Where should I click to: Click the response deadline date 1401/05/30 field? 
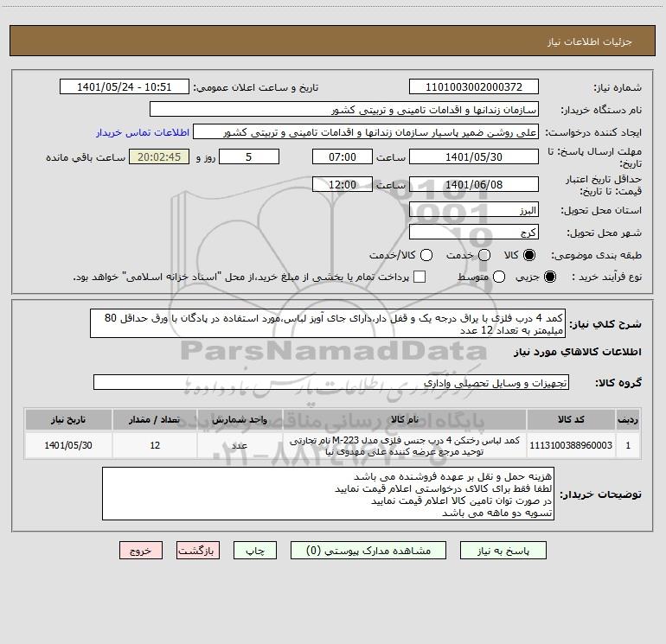pyautogui.click(x=474, y=156)
